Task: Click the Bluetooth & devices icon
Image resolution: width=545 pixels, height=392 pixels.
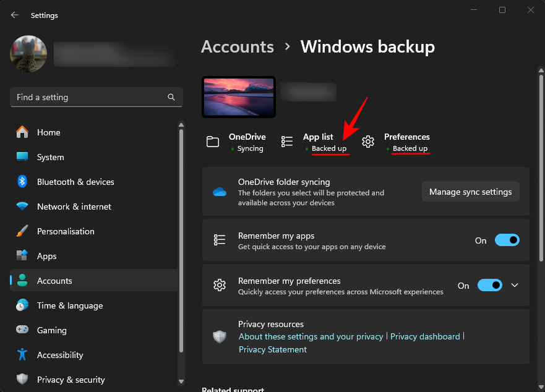Action: click(22, 182)
